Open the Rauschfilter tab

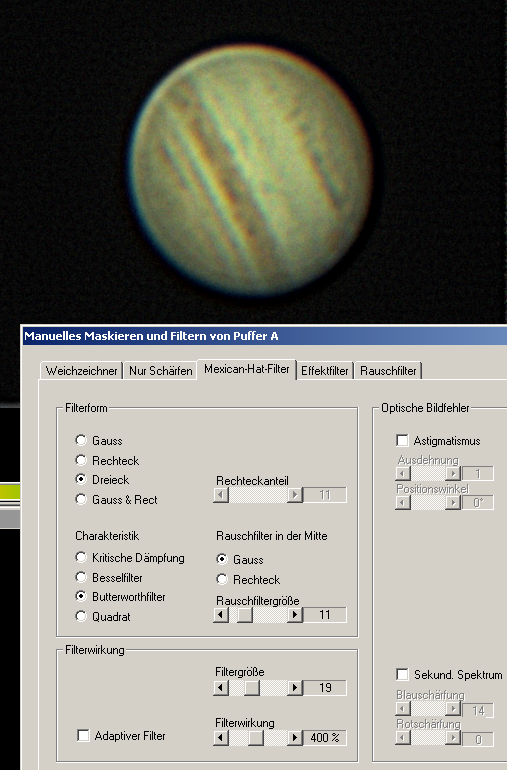click(x=388, y=370)
